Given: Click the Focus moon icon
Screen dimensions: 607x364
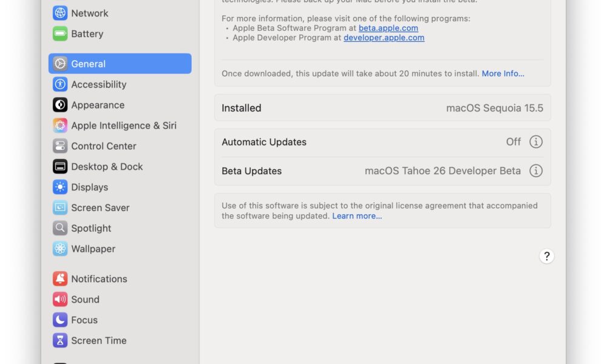Looking at the screenshot, I should tap(60, 320).
